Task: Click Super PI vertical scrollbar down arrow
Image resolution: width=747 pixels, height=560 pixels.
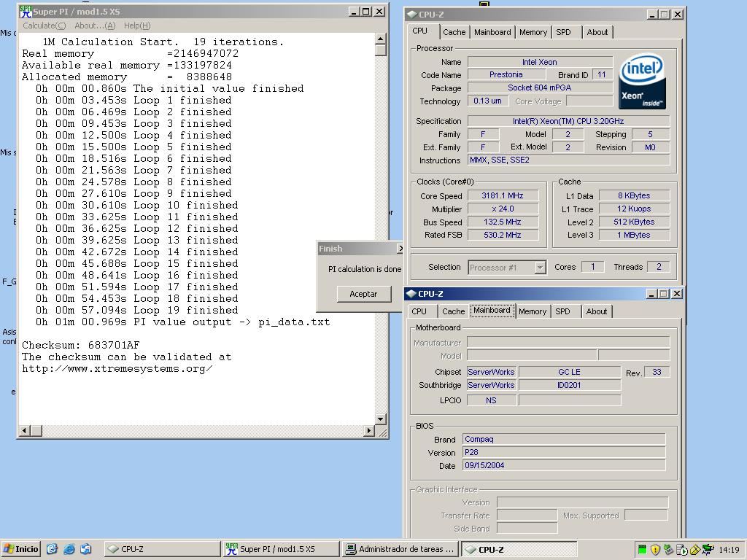Action: [380, 419]
